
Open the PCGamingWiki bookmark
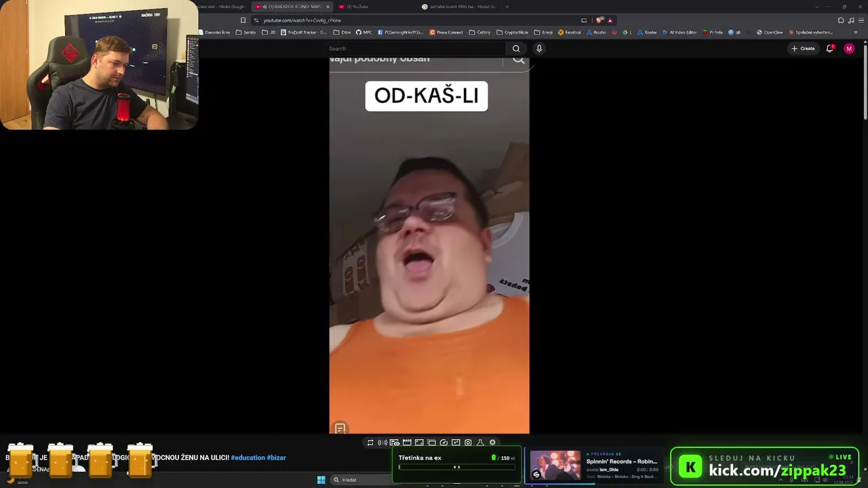pyautogui.click(x=400, y=32)
